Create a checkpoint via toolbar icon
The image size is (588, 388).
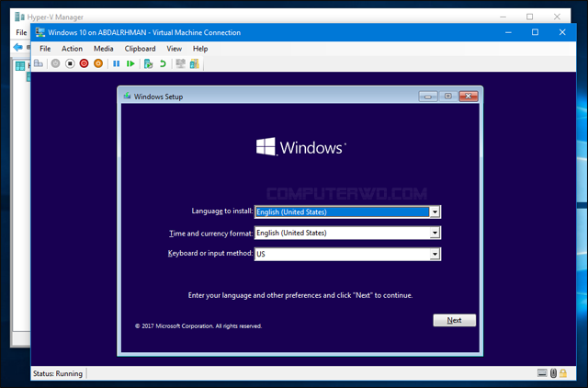coord(149,63)
